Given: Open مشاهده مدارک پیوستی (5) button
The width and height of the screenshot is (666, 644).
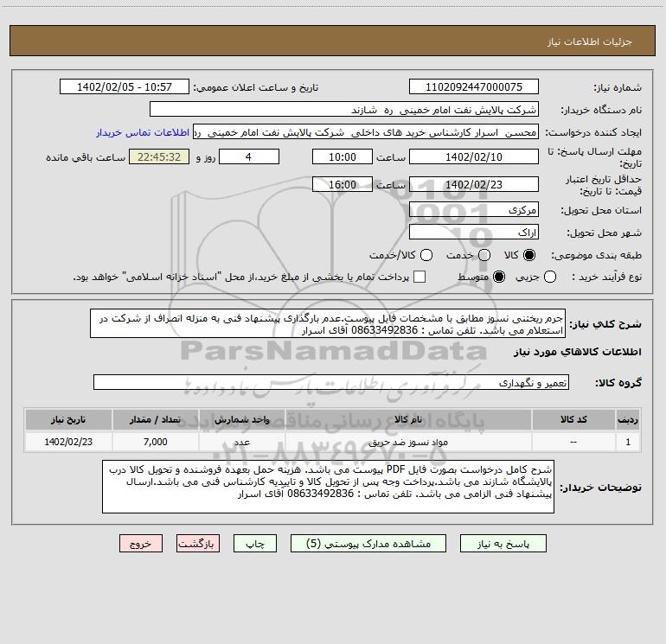Looking at the screenshot, I should (368, 544).
